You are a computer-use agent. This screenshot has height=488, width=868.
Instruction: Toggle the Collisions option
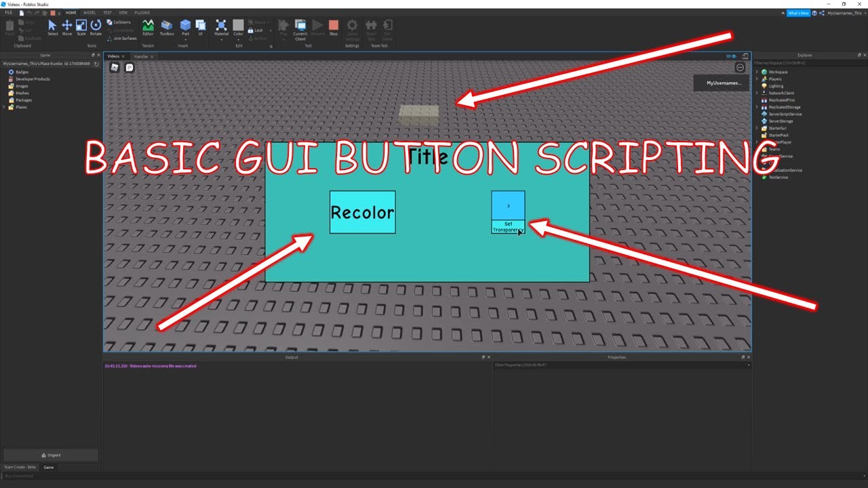119,22
